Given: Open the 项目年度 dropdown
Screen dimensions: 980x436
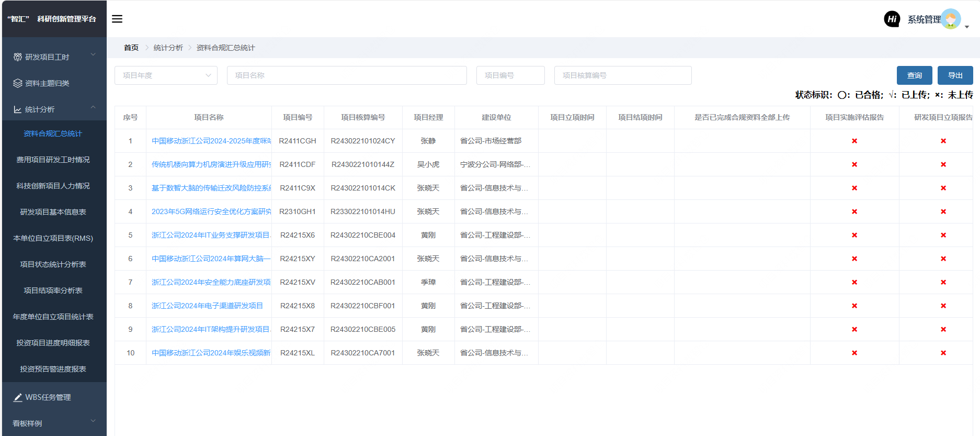Looking at the screenshot, I should (x=166, y=75).
